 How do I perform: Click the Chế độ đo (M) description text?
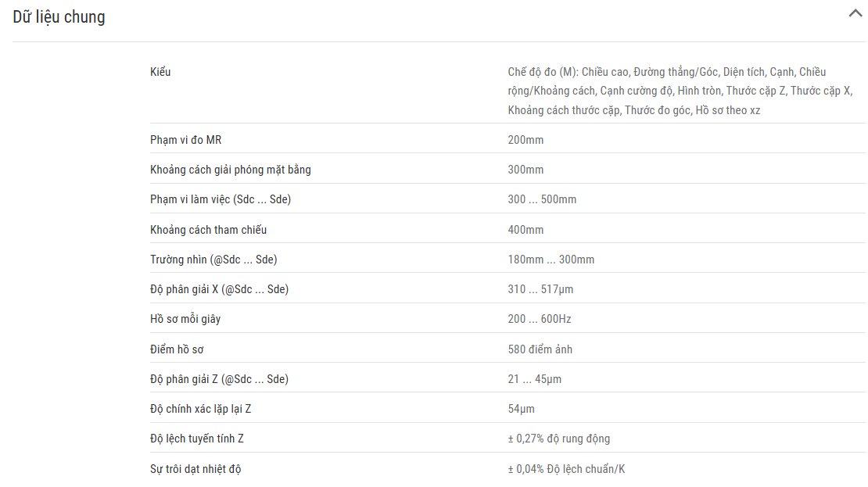680,91
